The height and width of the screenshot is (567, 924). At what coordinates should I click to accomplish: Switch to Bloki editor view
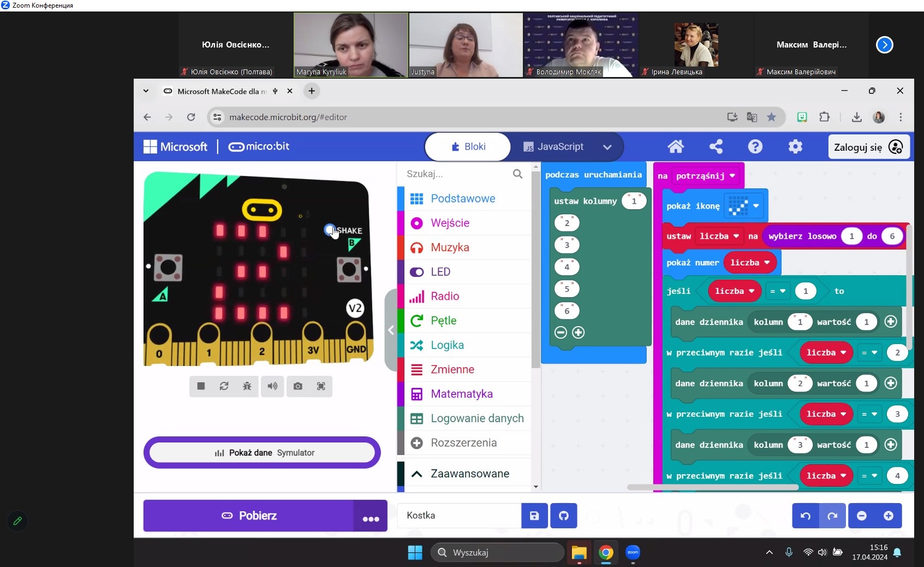[468, 146]
